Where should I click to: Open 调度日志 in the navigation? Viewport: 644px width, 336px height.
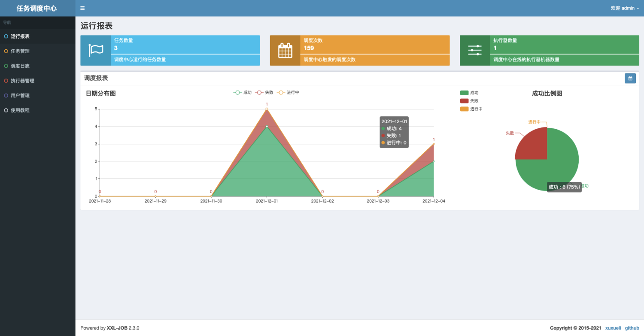(x=38, y=66)
